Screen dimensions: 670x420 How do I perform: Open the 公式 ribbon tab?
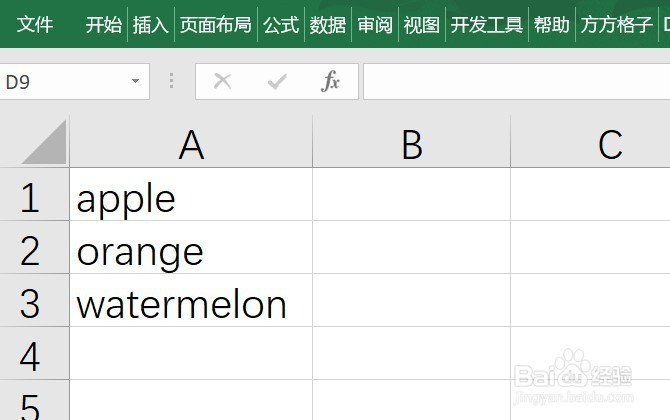pyautogui.click(x=281, y=24)
